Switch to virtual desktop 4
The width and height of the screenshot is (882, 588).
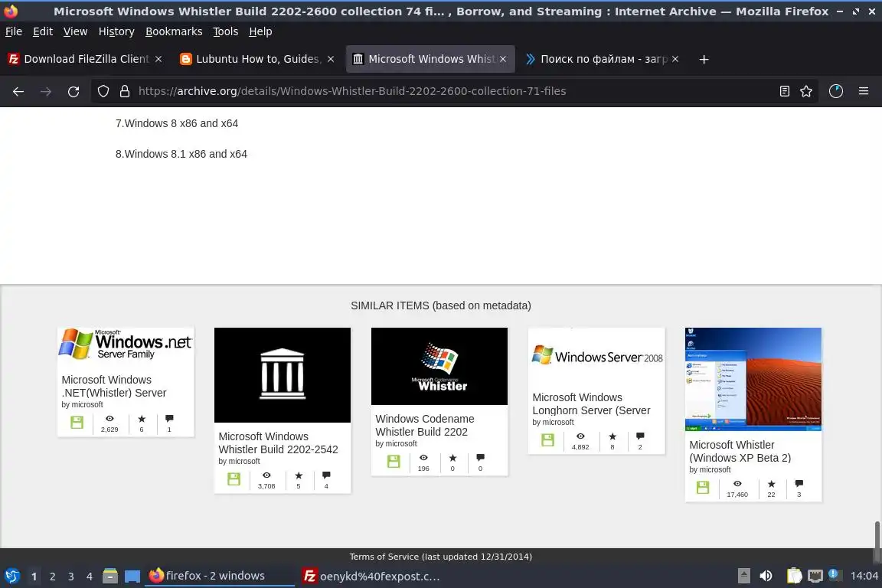point(90,577)
